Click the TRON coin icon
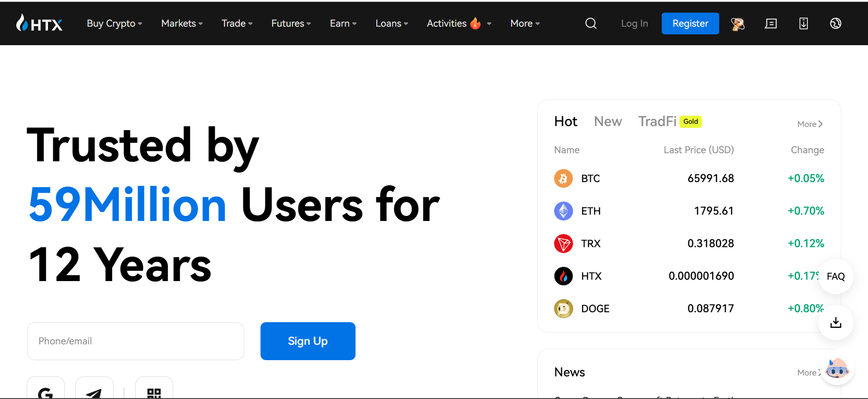868x399 pixels. tap(563, 244)
